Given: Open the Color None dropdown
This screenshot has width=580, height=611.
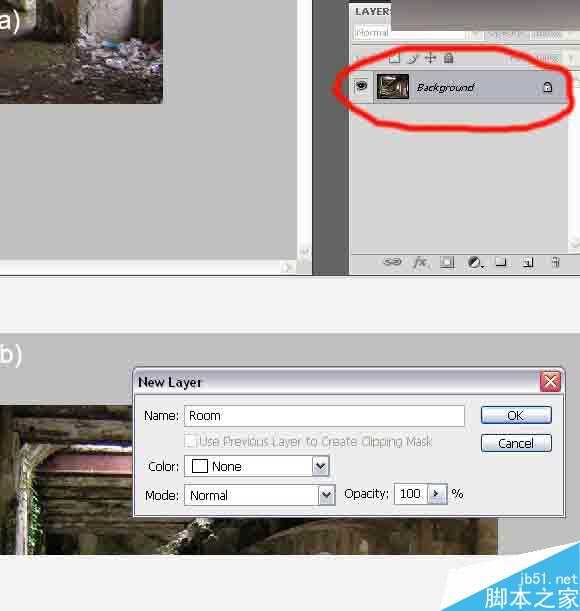Looking at the screenshot, I should pos(257,466).
